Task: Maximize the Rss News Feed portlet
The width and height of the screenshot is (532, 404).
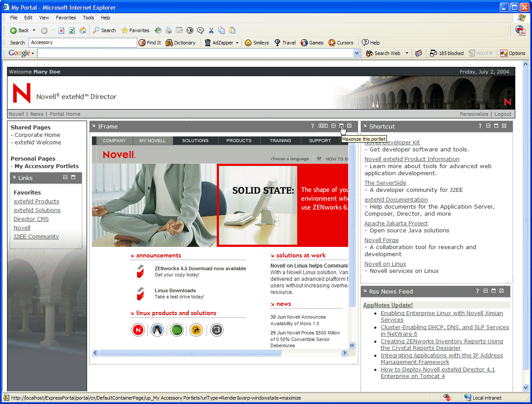Action: (x=493, y=291)
